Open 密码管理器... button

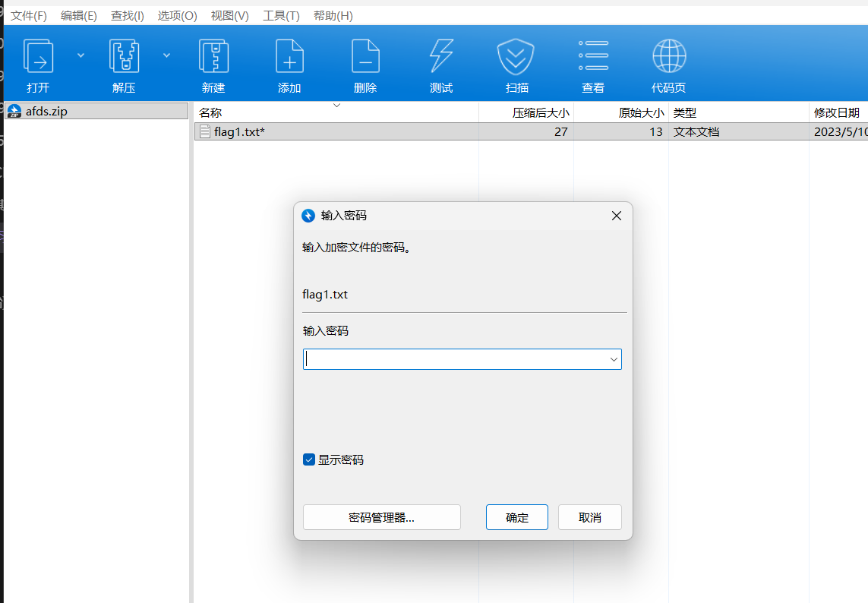click(381, 517)
